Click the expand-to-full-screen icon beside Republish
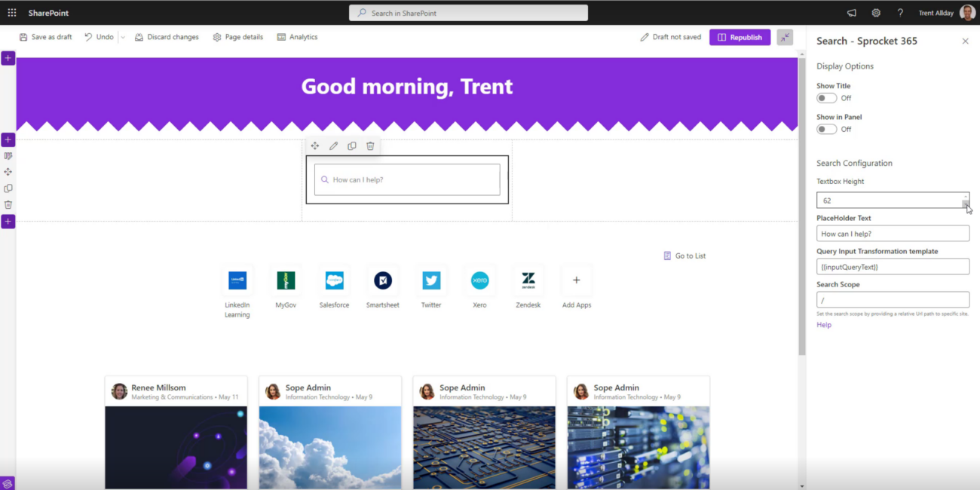Screen dimensions: 980x490 tap(784, 36)
